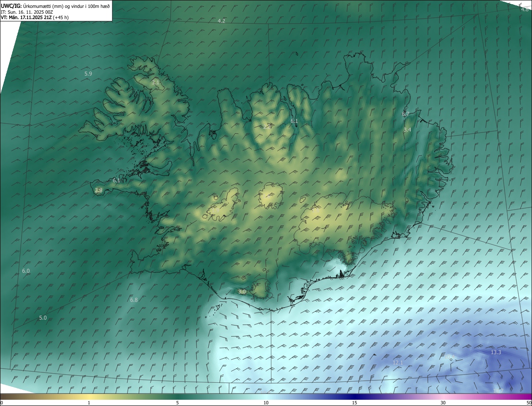Click the 'VT: Mán. 17.11.2025 21Z' valid time
The width and height of the screenshot is (532, 406).
click(26, 17)
